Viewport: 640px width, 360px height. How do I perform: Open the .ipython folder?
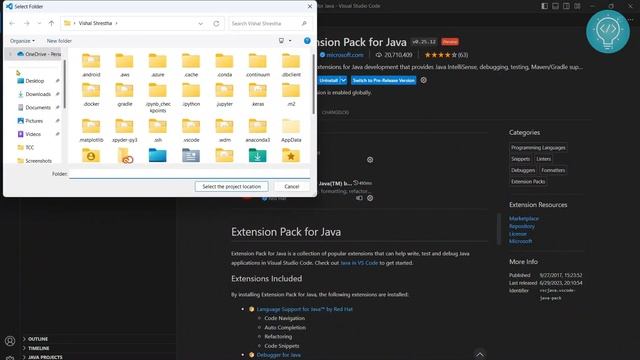[x=191, y=95]
